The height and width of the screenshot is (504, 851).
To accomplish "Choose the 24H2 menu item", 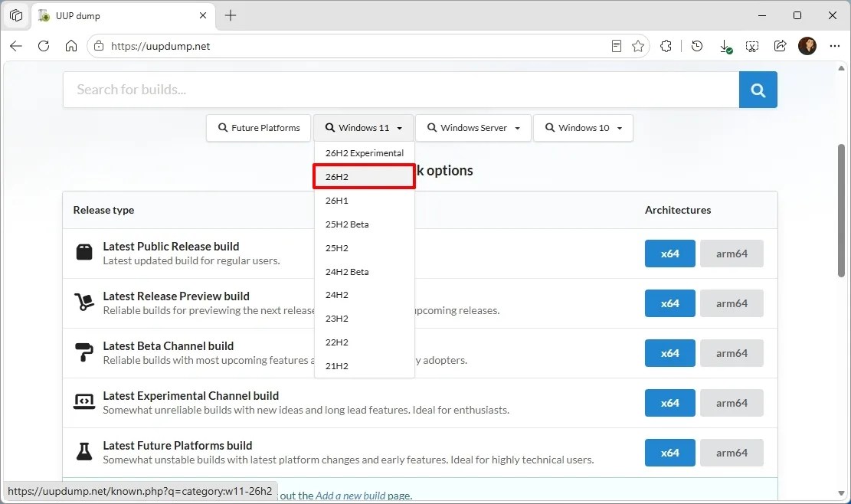I will point(364,295).
